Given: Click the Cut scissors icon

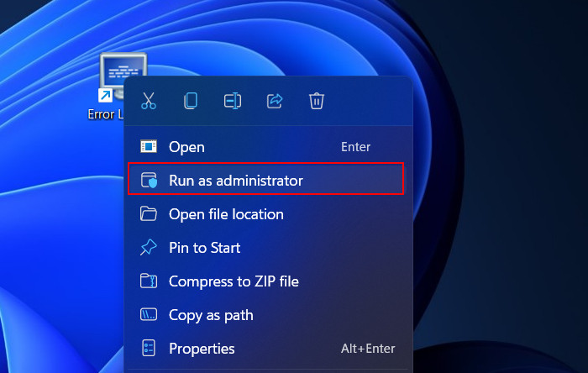Looking at the screenshot, I should [149, 101].
